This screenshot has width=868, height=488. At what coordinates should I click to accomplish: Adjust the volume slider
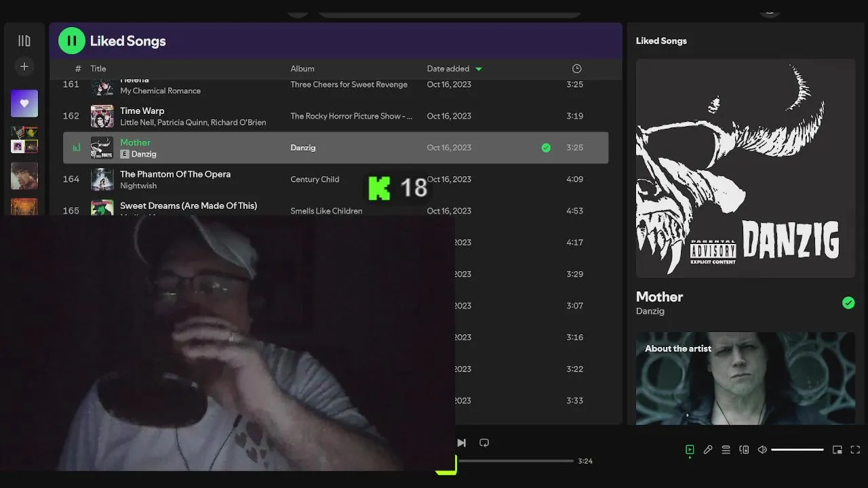pyautogui.click(x=797, y=449)
